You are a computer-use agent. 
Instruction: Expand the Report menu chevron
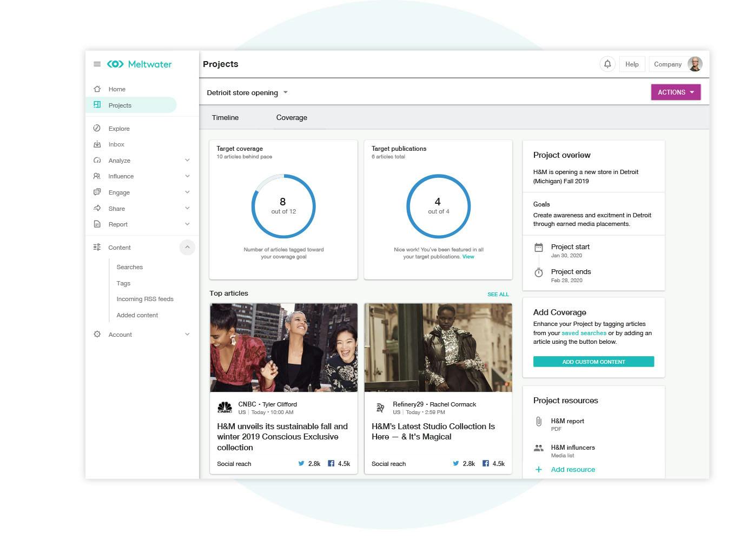[x=187, y=224]
